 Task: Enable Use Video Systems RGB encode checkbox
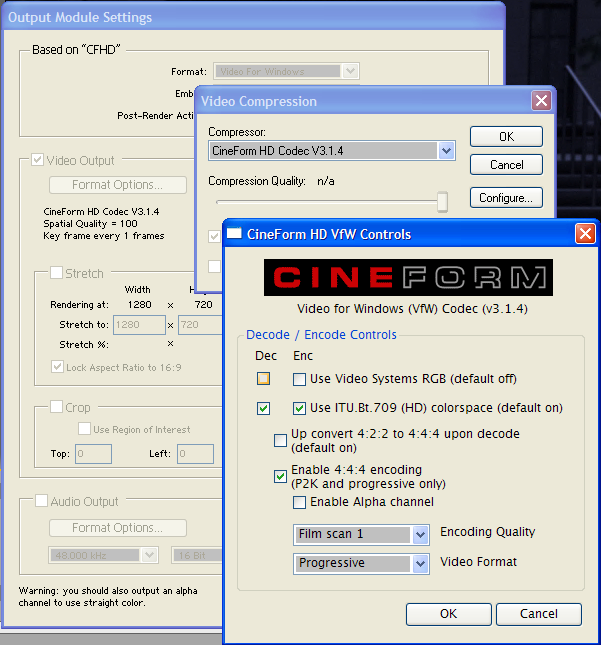pyautogui.click(x=300, y=380)
